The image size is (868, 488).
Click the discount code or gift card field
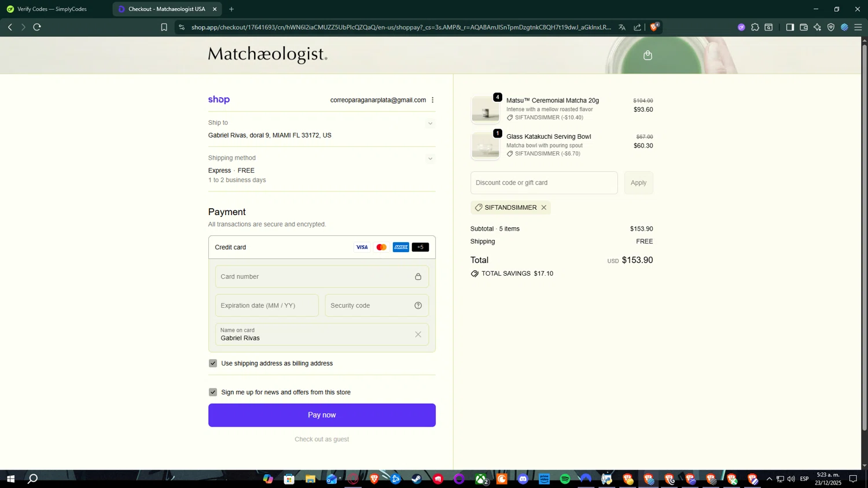(x=544, y=183)
